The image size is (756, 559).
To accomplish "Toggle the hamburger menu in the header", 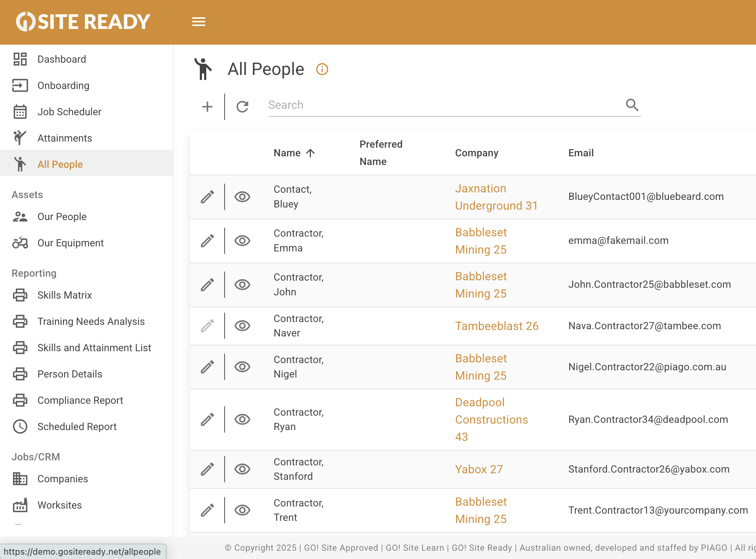I will 198,22.
